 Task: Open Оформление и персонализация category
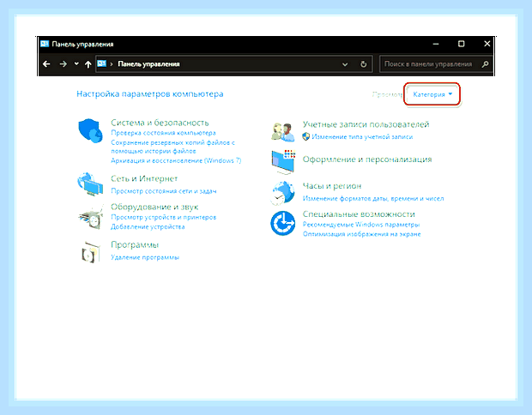point(367,159)
